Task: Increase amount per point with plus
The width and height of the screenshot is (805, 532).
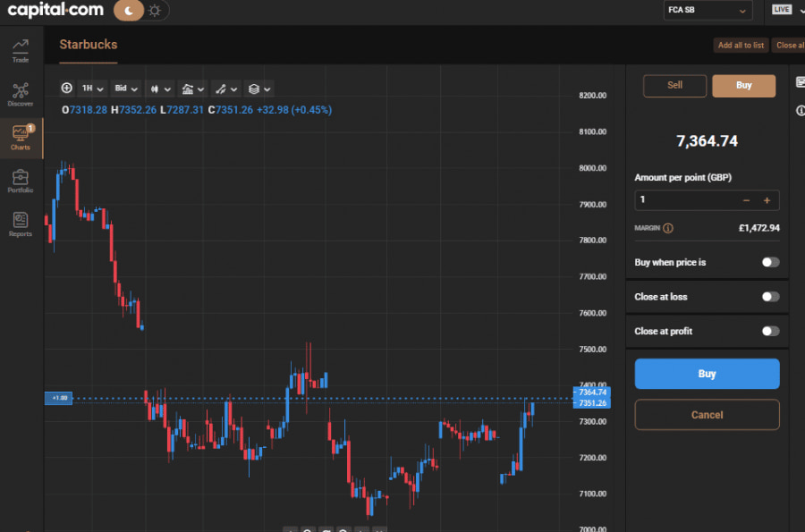Action: tap(767, 200)
